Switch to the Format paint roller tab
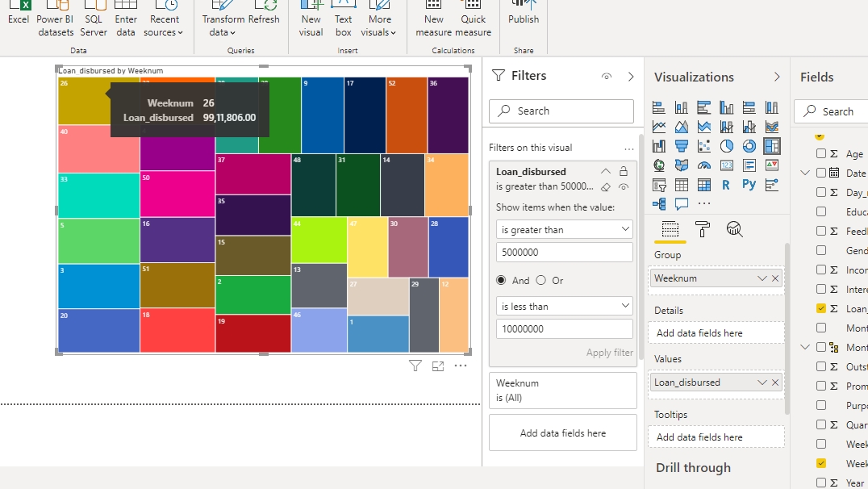Screen dimensions: 868x489 coord(702,230)
